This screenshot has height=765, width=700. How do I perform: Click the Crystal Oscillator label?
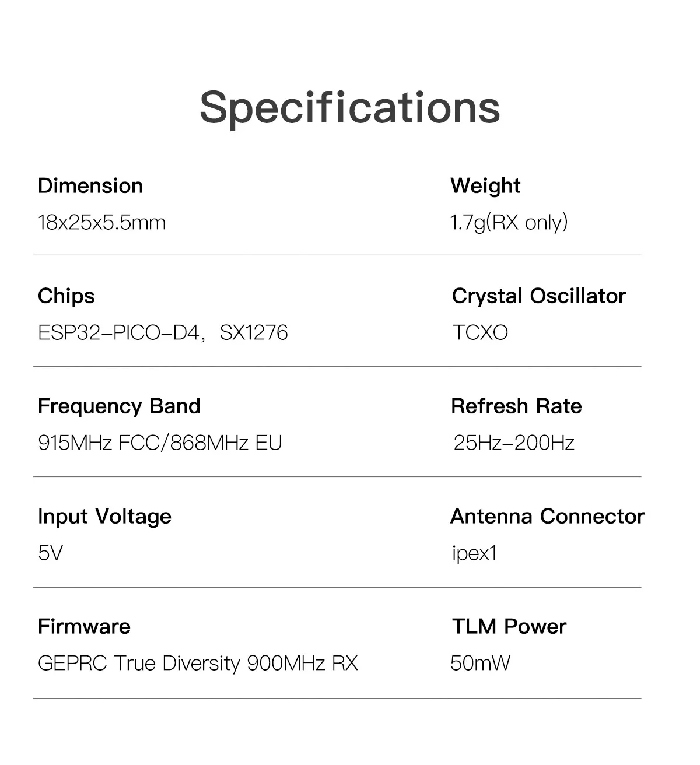(x=538, y=296)
